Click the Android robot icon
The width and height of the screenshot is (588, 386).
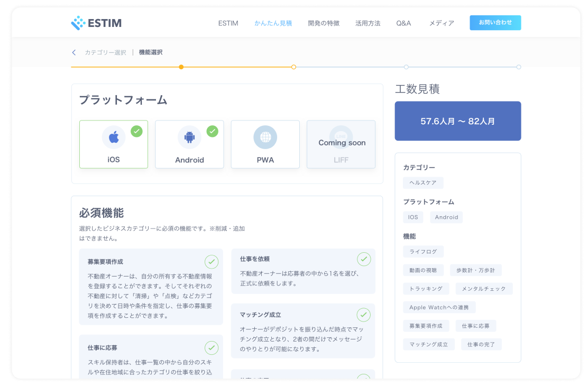coord(189,136)
